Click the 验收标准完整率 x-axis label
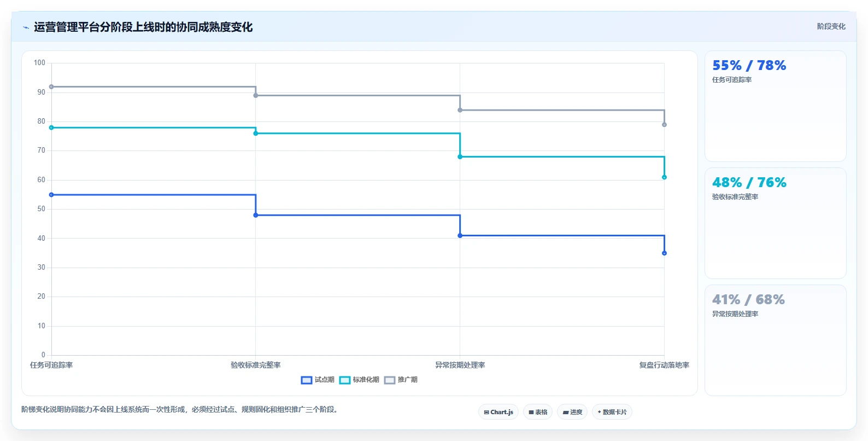Viewport: 868px width, 441px height. point(256,365)
